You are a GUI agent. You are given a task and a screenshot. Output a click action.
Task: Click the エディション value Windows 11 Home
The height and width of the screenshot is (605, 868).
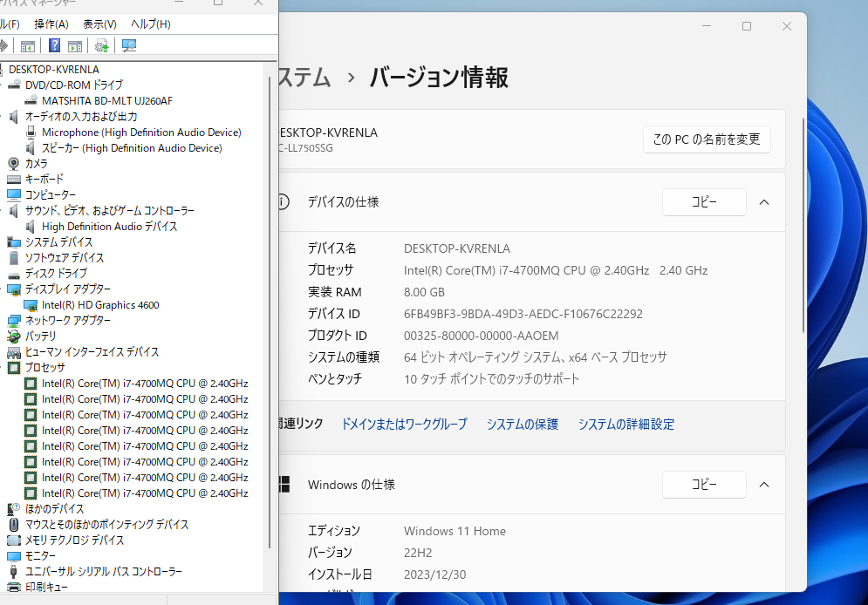455,531
